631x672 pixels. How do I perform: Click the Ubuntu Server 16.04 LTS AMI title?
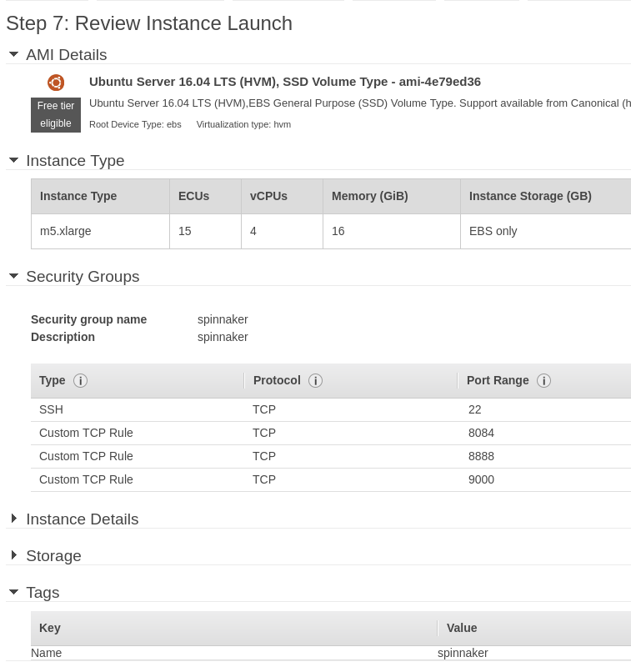285,82
